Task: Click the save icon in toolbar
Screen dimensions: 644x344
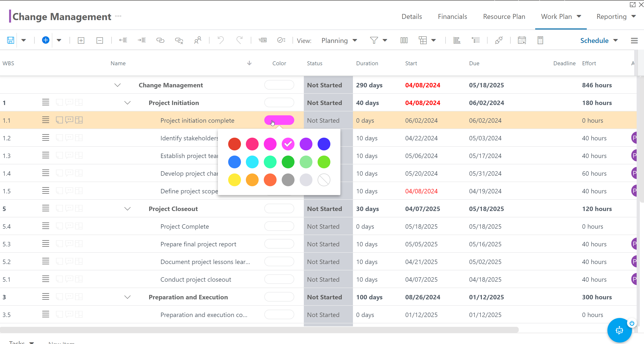Action: [11, 40]
